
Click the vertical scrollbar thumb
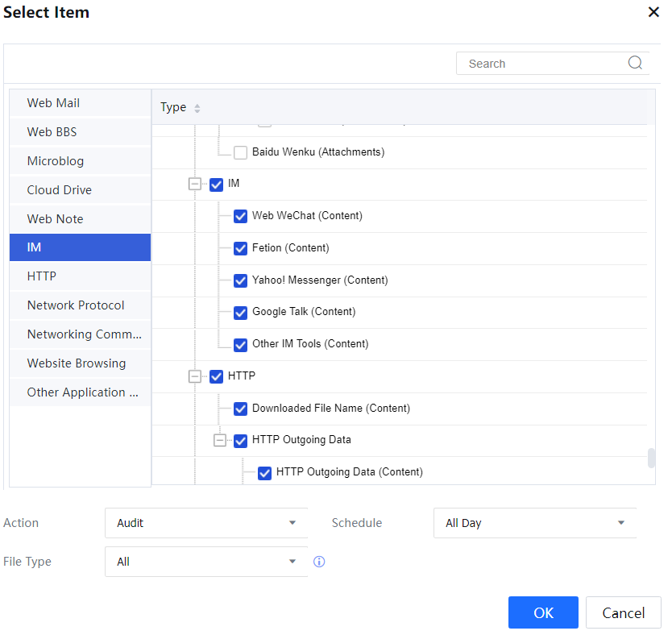coord(651,459)
